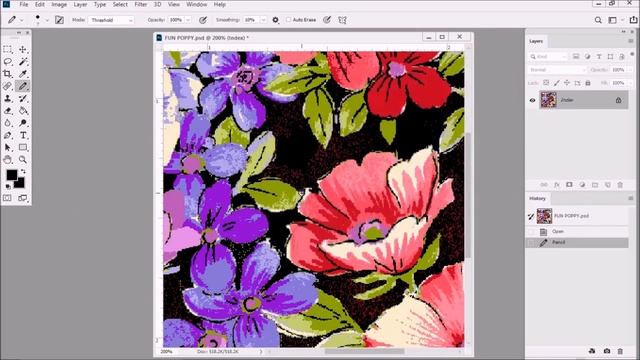Viewport: 640px width, 360px height.
Task: Open the search icon in options bar
Action: tap(598, 20)
